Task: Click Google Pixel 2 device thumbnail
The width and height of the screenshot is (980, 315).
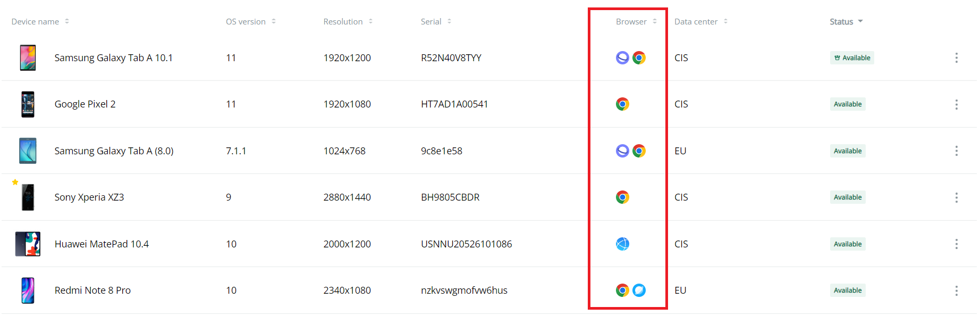Action: click(28, 104)
